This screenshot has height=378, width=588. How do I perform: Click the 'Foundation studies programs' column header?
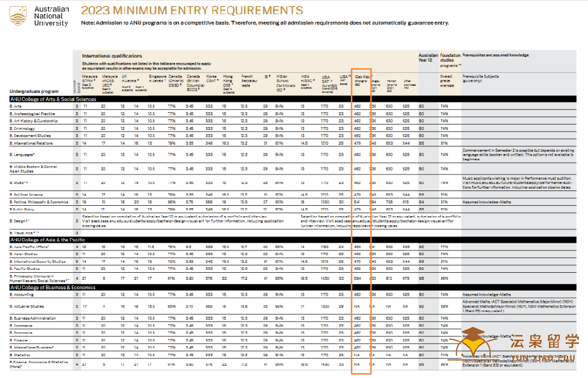pyautogui.click(x=450, y=60)
